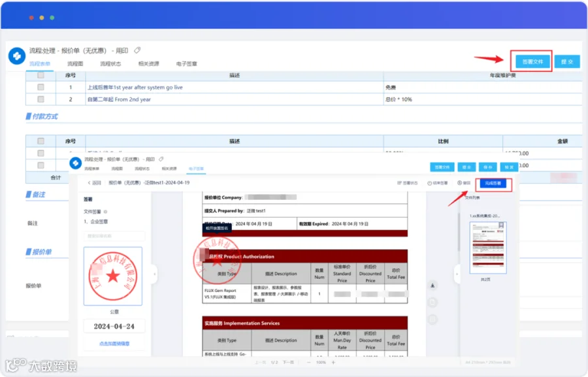Open the 流程图 tab in the back window

pos(75,64)
